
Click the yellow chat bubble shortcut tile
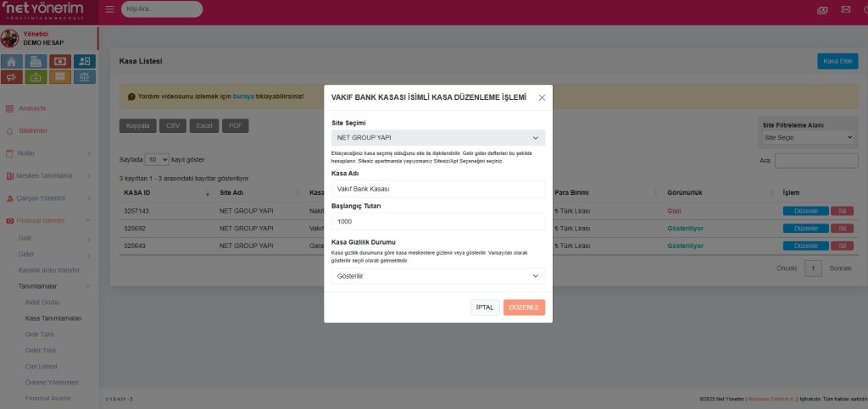click(x=60, y=77)
